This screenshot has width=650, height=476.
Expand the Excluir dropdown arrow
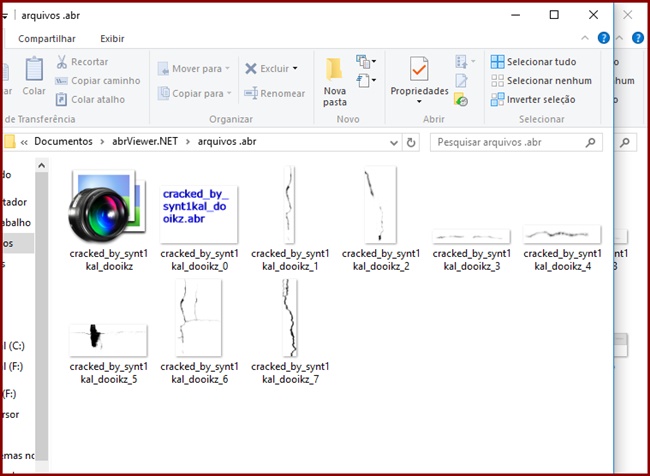pos(295,68)
